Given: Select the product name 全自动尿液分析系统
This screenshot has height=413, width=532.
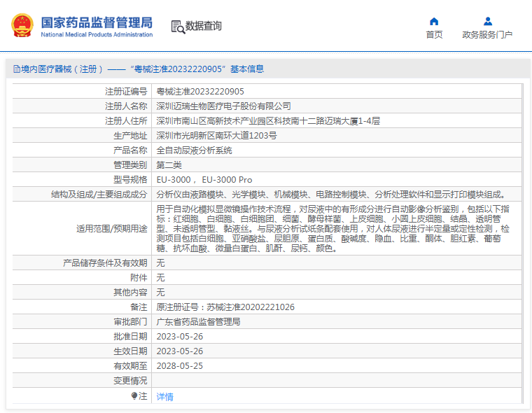Looking at the screenshot, I should [x=194, y=150].
